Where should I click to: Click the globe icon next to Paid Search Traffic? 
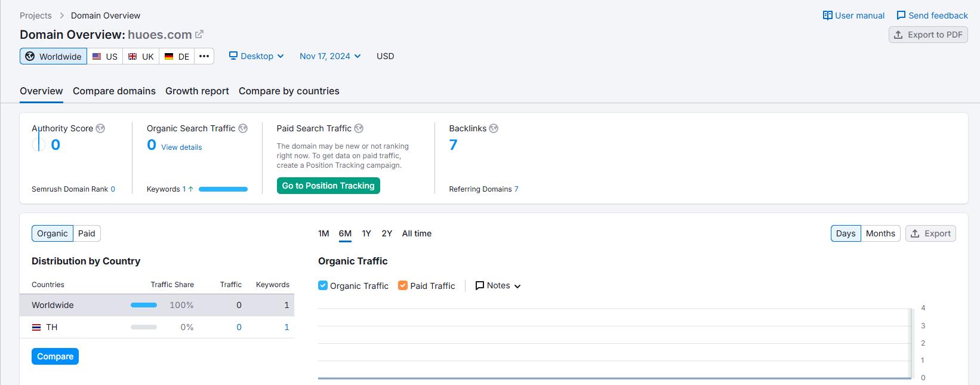[359, 128]
